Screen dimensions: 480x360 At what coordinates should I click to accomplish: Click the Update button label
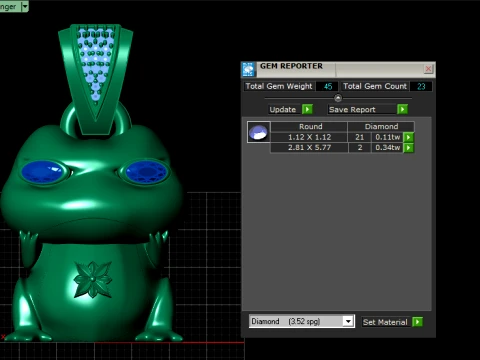point(283,109)
